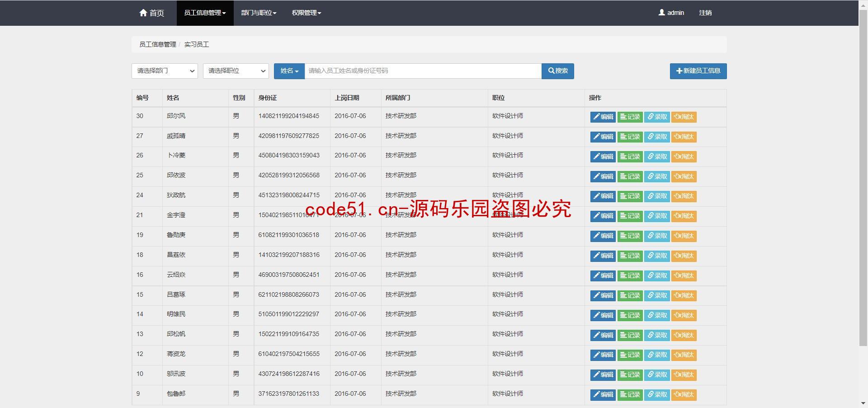Click the admin user link
Viewport: 868px width, 408px height.
[671, 13]
